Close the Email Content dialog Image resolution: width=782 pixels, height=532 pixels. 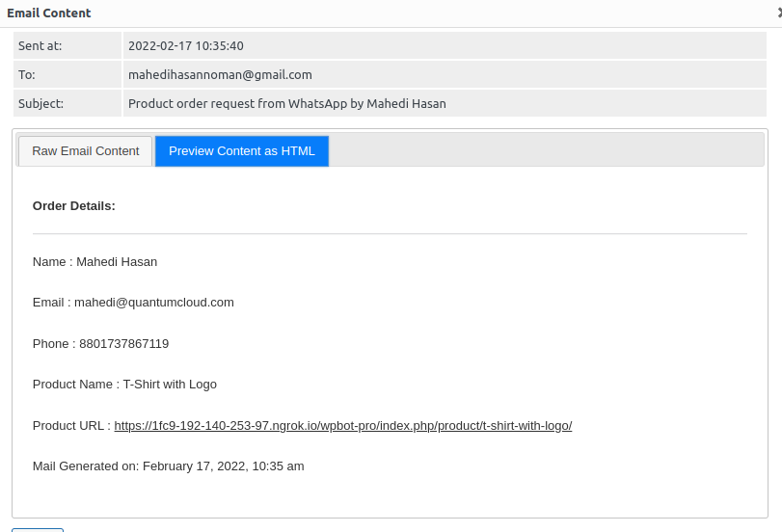click(778, 13)
